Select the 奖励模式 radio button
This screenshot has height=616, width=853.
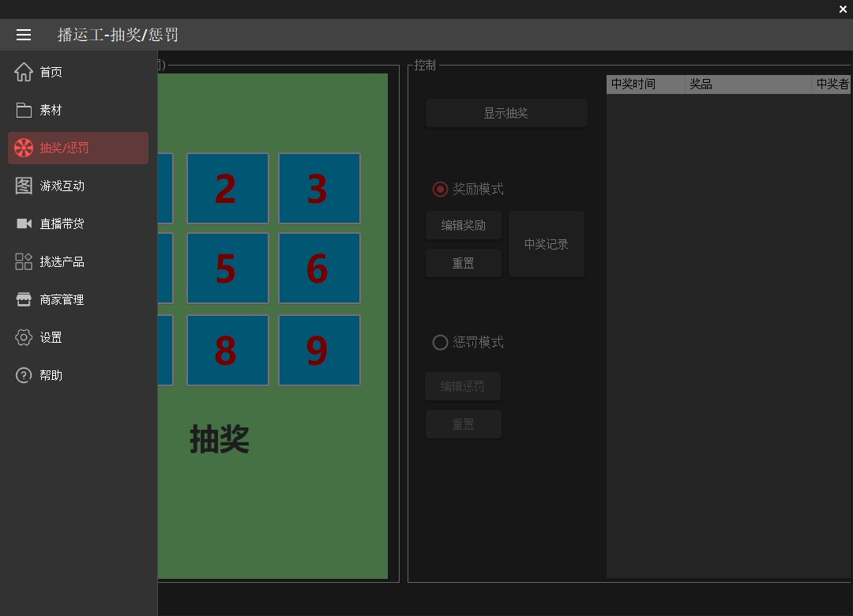pyautogui.click(x=441, y=190)
